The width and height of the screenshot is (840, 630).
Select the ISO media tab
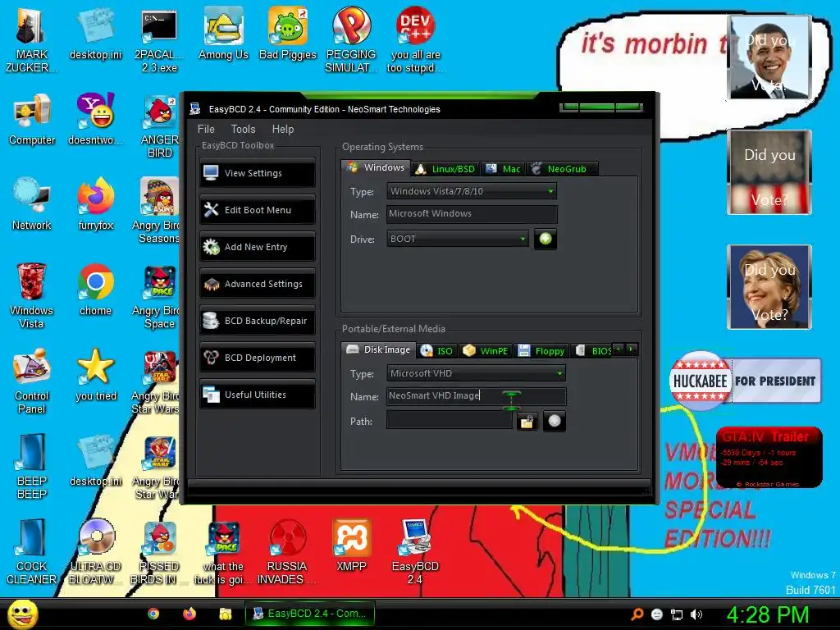click(x=437, y=351)
